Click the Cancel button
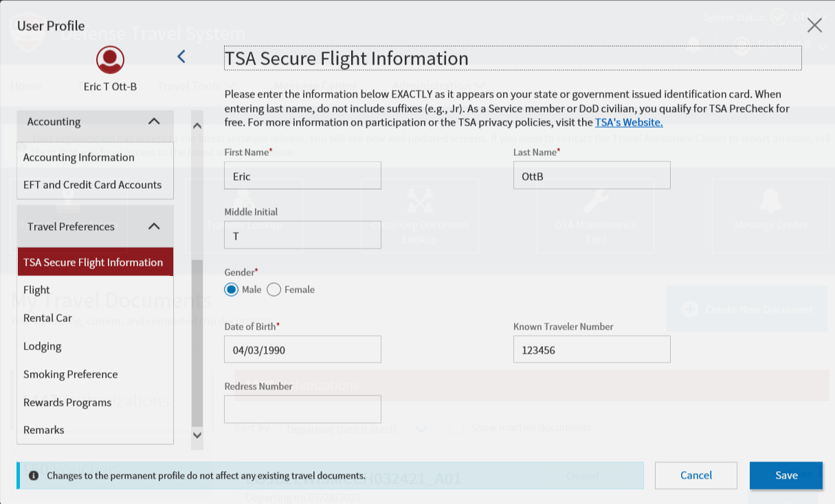This screenshot has height=504, width=835. coord(695,475)
